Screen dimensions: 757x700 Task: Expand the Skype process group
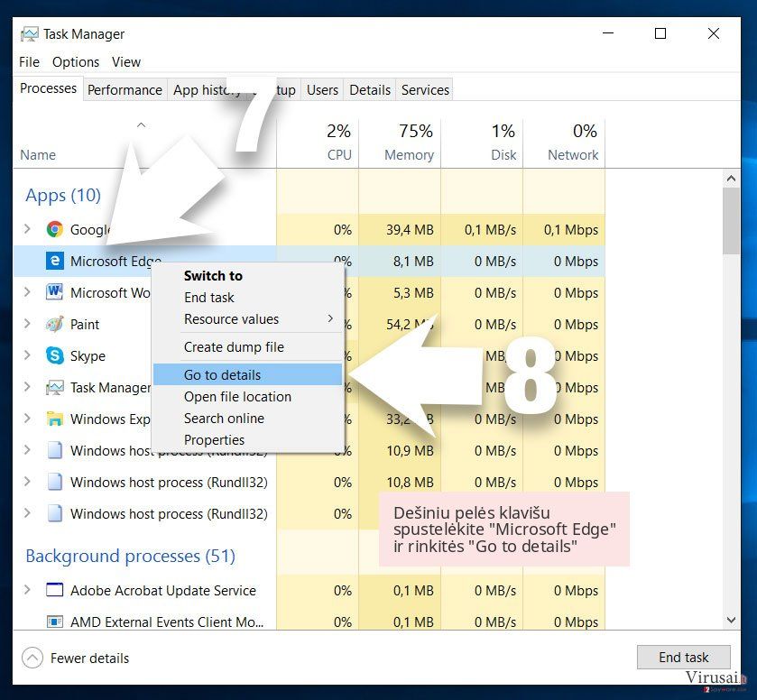27,355
